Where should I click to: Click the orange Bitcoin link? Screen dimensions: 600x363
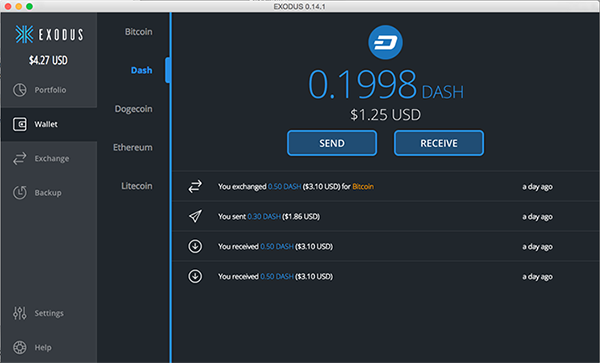coord(363,187)
